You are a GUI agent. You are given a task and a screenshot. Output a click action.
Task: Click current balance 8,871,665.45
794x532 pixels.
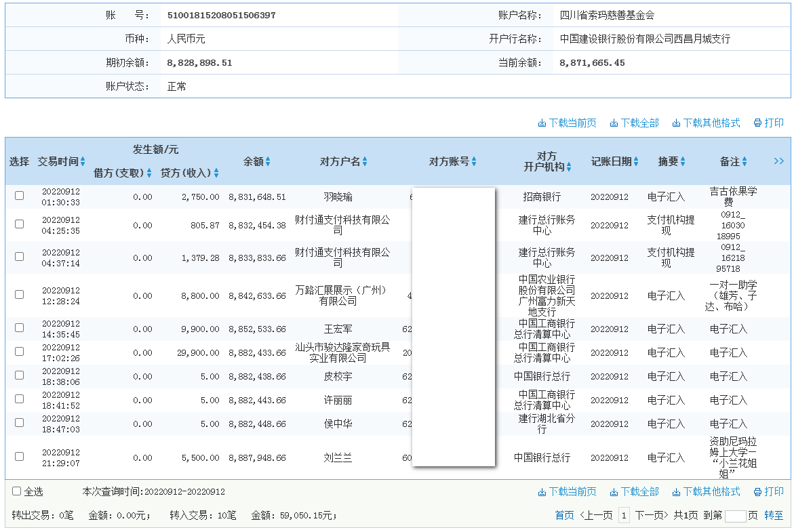pos(592,63)
